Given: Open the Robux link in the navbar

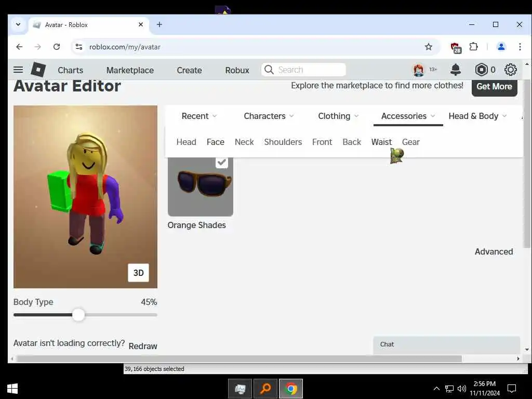Looking at the screenshot, I should tap(237, 70).
